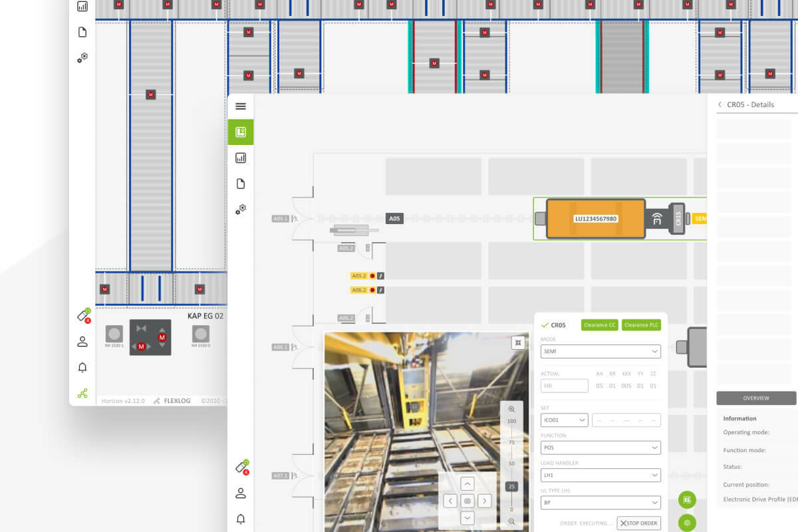The width and height of the screenshot is (798, 532).
Task: Open the statistics chart icon in front sidebar
Action: [241, 158]
